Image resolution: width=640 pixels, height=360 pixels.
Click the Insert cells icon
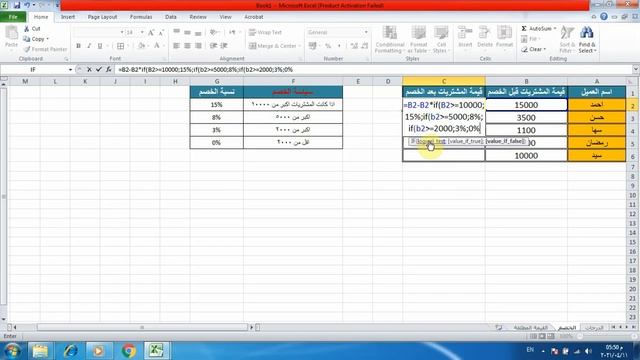click(464, 33)
